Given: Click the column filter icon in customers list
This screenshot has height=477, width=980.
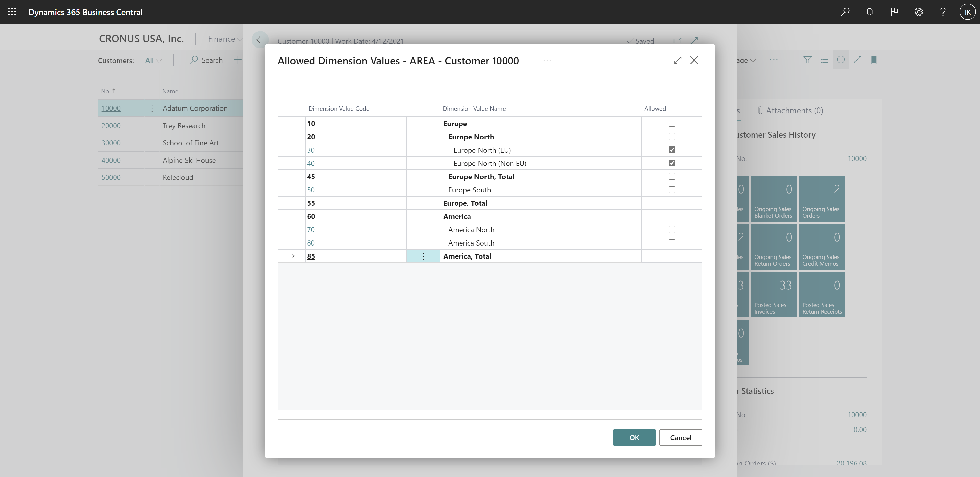Looking at the screenshot, I should tap(808, 59).
